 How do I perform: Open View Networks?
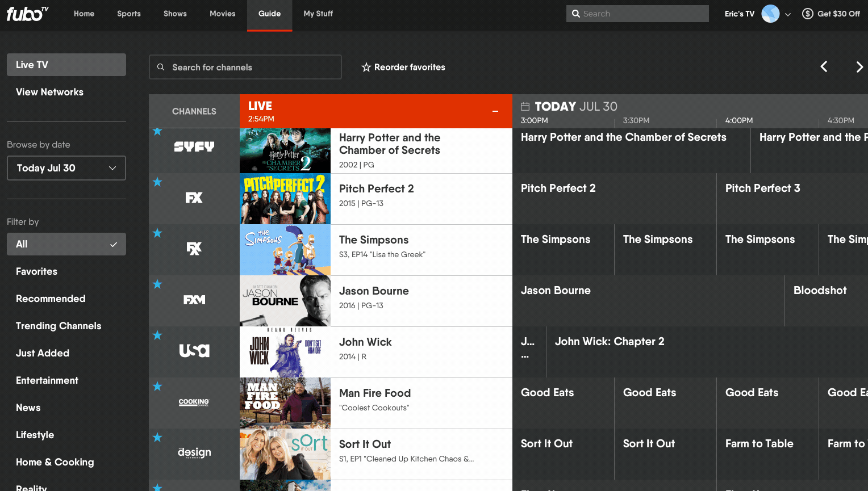(49, 92)
